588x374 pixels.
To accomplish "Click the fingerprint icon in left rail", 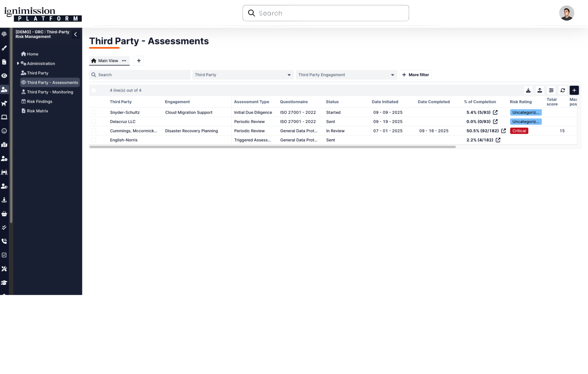I will pos(4,34).
